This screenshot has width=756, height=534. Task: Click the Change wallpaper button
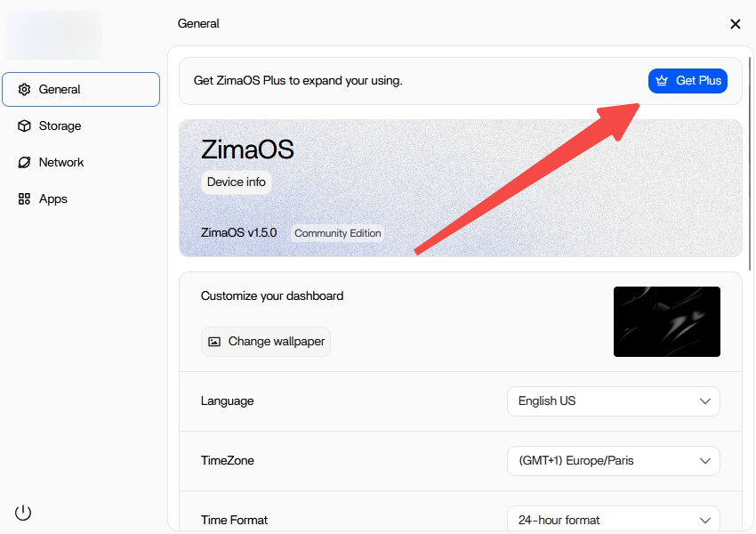[x=266, y=342]
